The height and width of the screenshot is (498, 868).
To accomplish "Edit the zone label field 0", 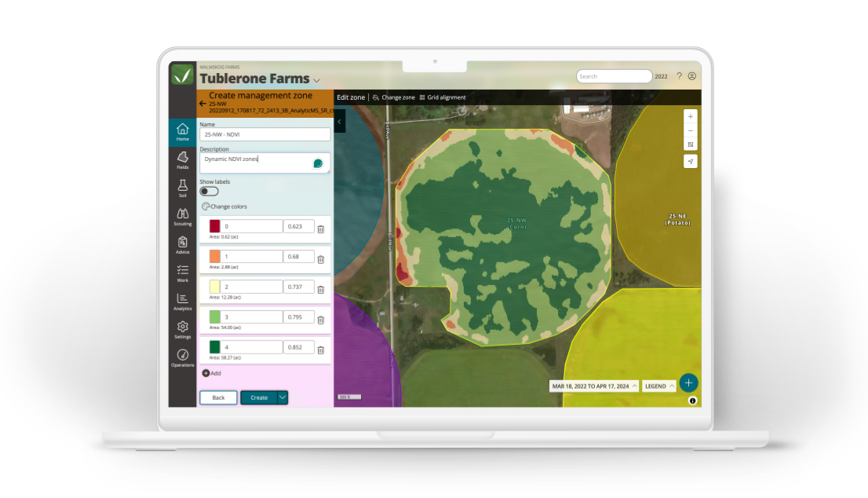I will tap(251, 226).
